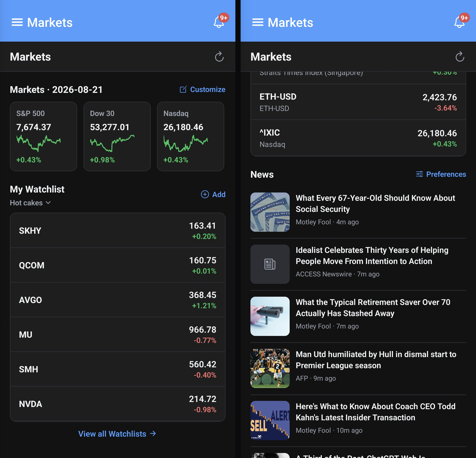Select SKHY in the watchlist
The image size is (476, 458).
tap(118, 230)
